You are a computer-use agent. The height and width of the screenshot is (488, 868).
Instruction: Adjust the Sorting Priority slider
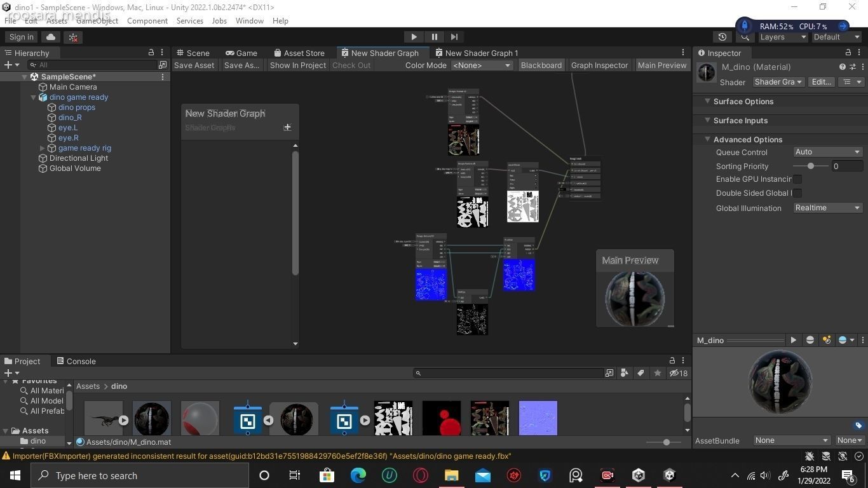[811, 166]
